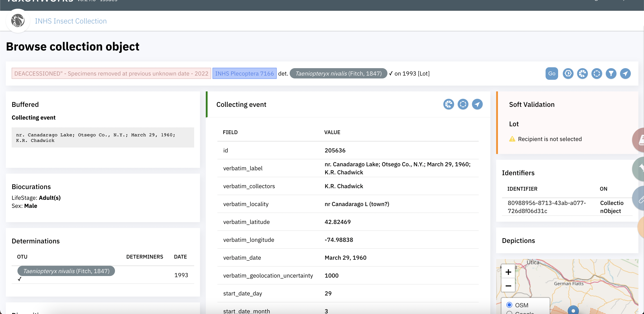Open radial annotator icon in header toolbar
Viewport: 644px width, 314px height.
click(x=582, y=74)
